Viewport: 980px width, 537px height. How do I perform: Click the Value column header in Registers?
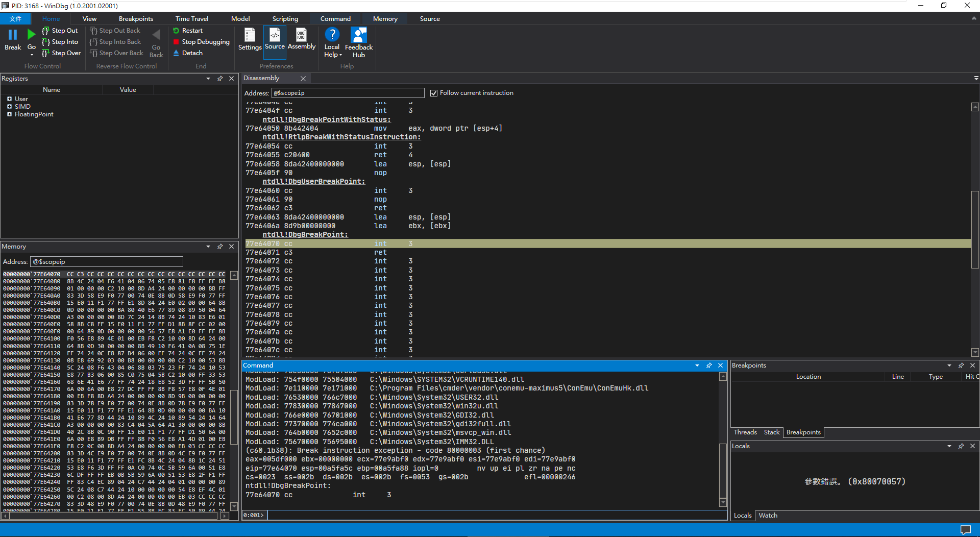click(x=128, y=90)
